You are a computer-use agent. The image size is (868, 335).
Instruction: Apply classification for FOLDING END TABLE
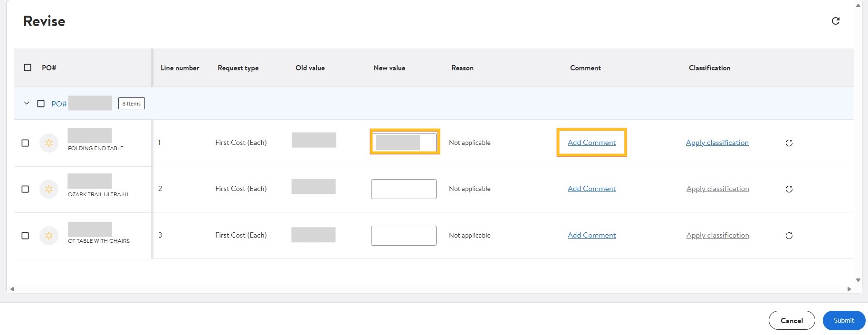coord(717,143)
